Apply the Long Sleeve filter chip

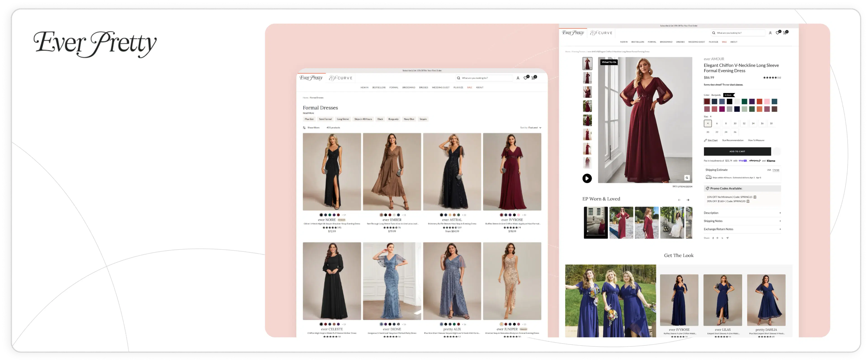[x=343, y=119]
